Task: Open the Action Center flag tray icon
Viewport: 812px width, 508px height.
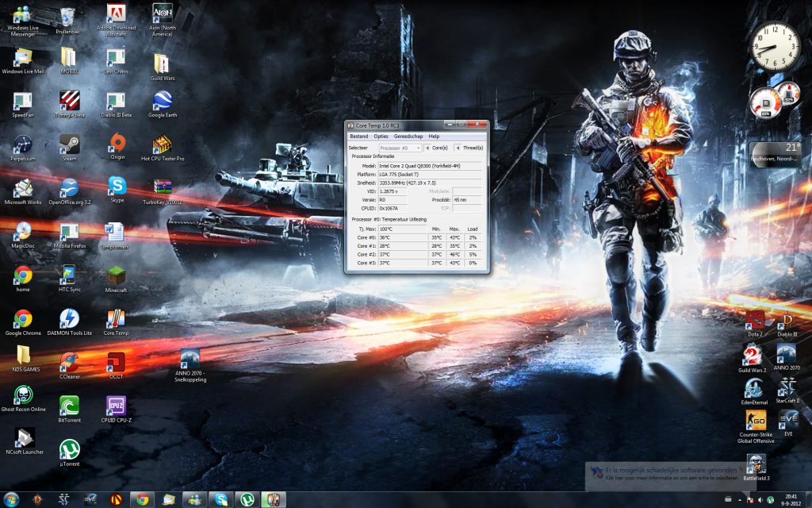Action: point(750,500)
